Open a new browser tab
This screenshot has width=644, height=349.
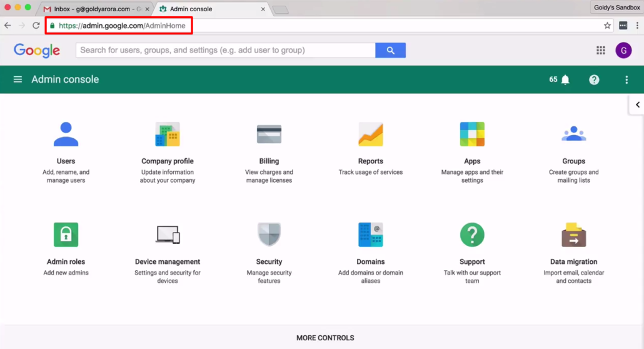(281, 10)
